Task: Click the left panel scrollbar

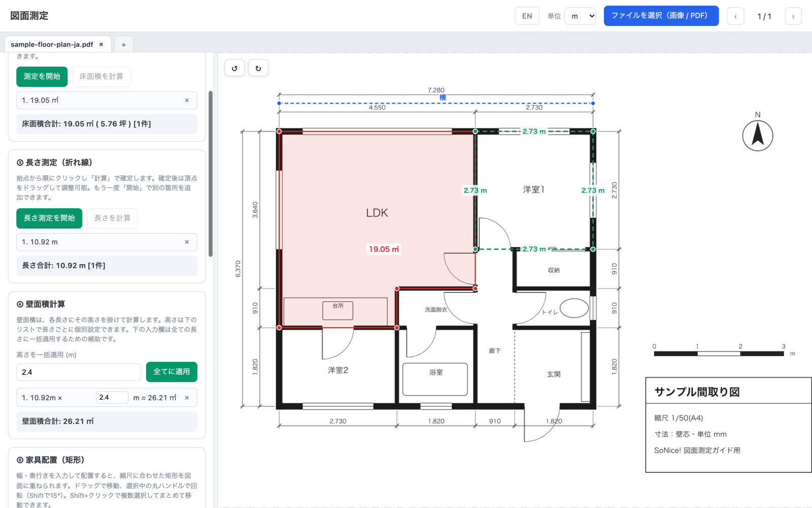Action: 211,174
